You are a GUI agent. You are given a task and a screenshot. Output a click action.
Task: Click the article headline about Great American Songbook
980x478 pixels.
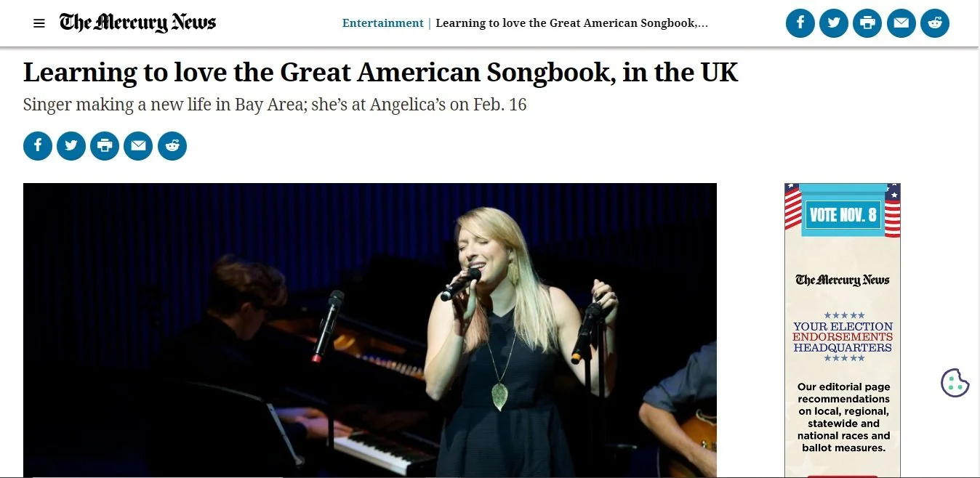tap(381, 73)
